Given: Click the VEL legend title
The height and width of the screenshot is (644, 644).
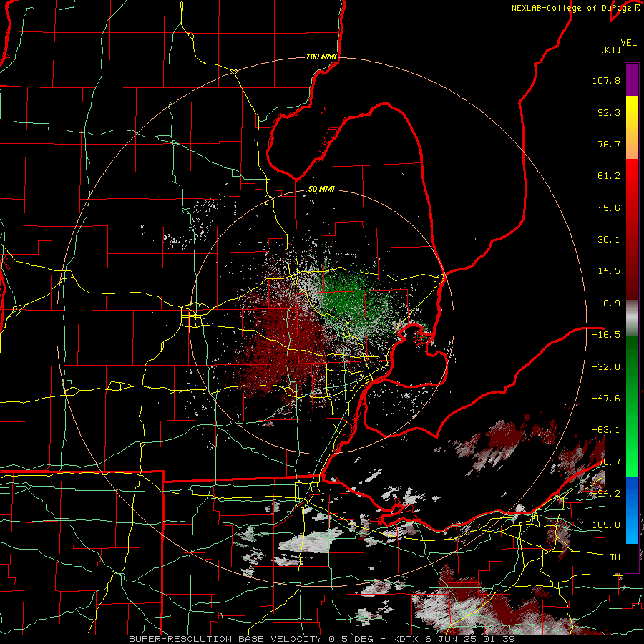Looking at the screenshot, I should tap(628, 43).
